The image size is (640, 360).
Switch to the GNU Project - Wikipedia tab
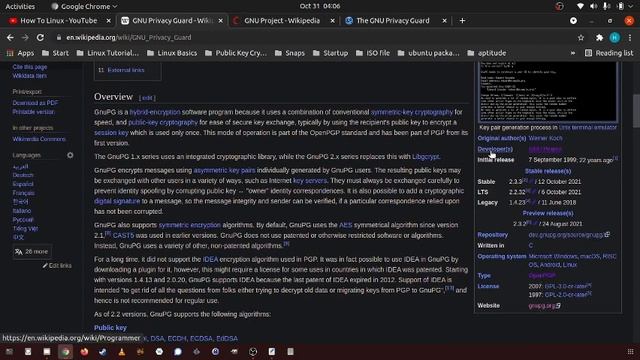click(x=282, y=20)
